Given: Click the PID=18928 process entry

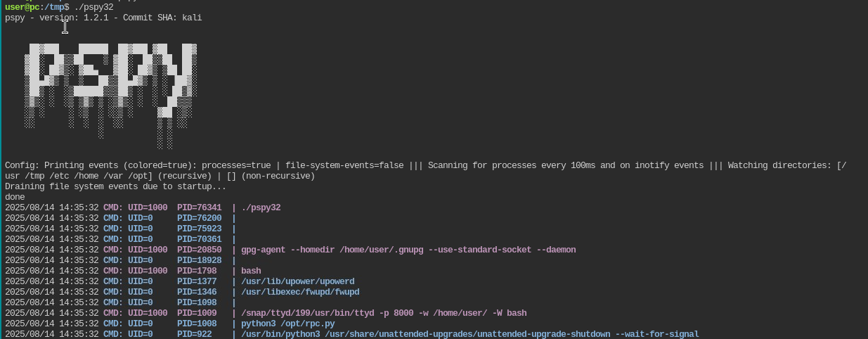Looking at the screenshot, I should [199, 260].
